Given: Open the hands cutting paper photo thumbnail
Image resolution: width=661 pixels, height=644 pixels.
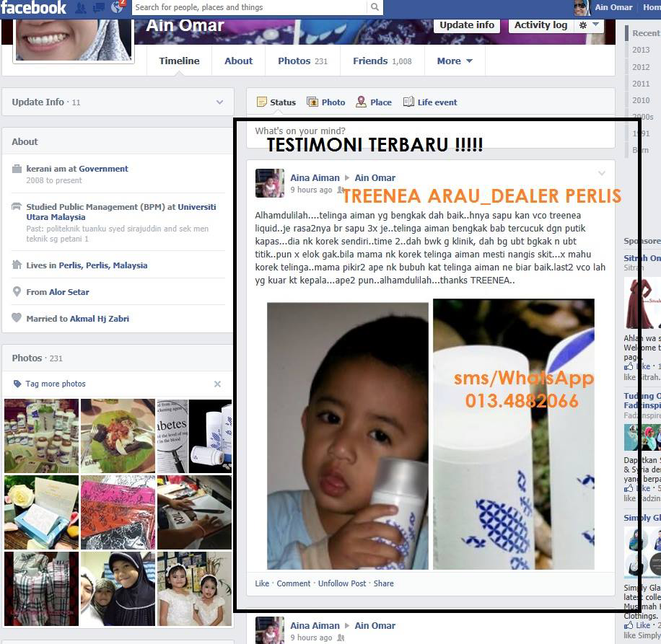Looking at the screenshot, I should (x=194, y=512).
